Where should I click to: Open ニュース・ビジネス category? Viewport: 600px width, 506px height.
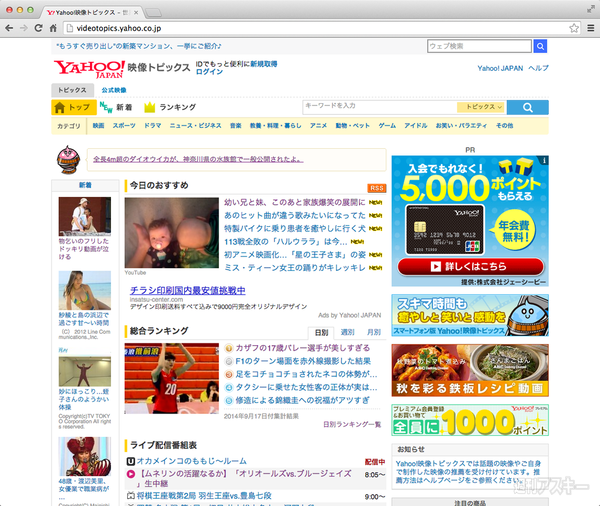click(x=196, y=126)
